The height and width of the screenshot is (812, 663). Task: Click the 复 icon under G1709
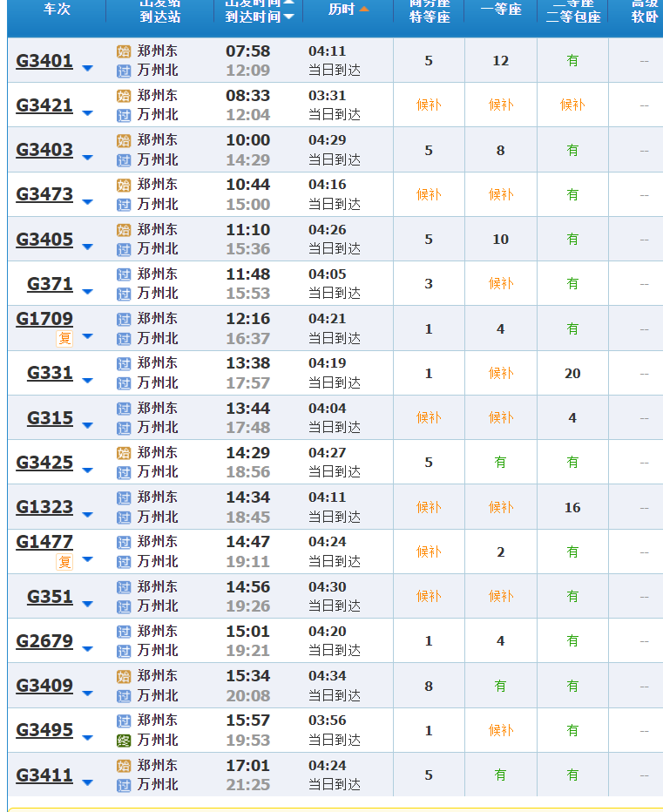click(x=64, y=338)
